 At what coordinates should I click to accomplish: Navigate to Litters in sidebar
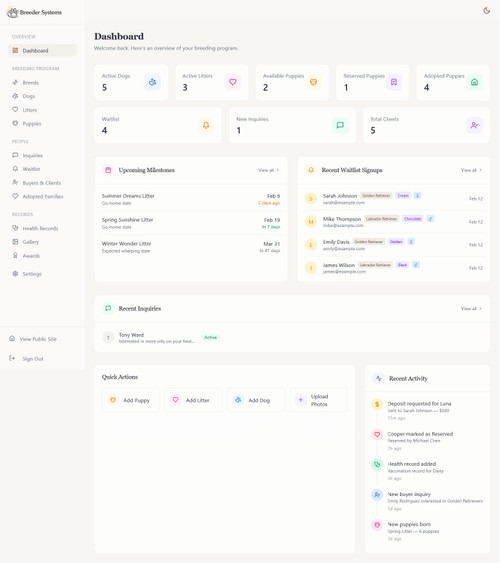[42, 110]
